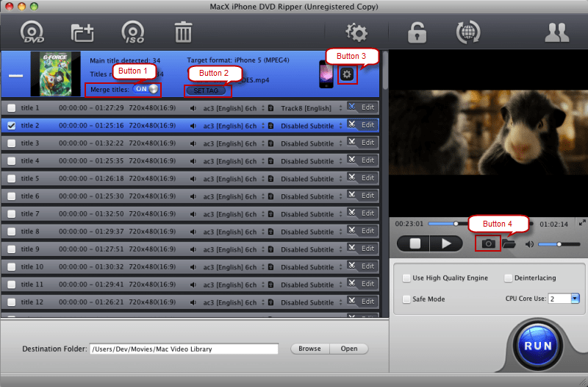The height and width of the screenshot is (387, 588).
Task: Click scissors icon for title 3
Action: pyautogui.click(x=351, y=142)
